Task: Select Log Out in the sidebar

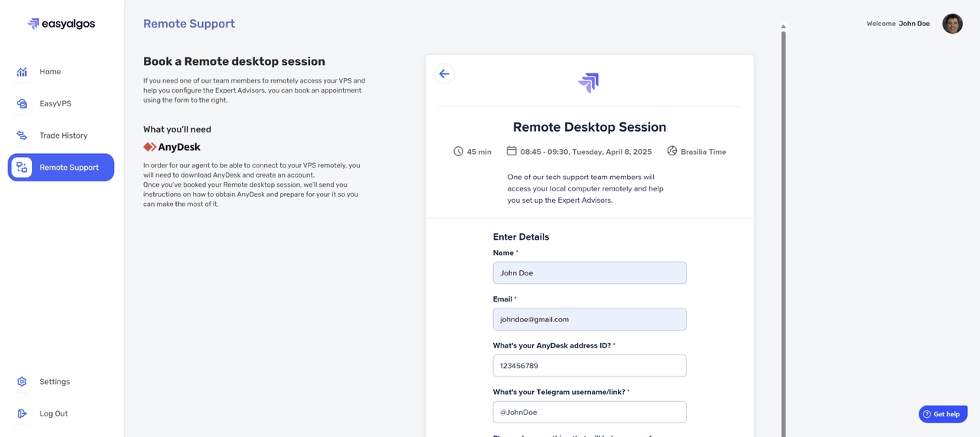Action: [x=54, y=414]
